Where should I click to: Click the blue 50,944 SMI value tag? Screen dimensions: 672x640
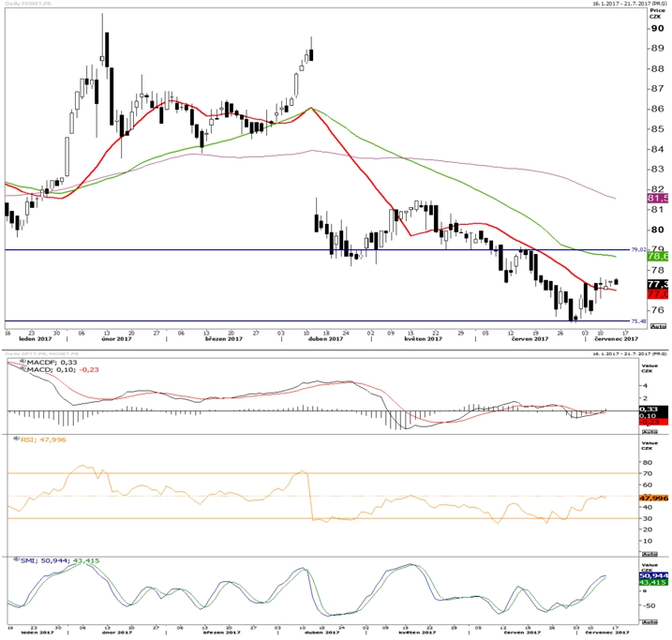pyautogui.click(x=653, y=575)
